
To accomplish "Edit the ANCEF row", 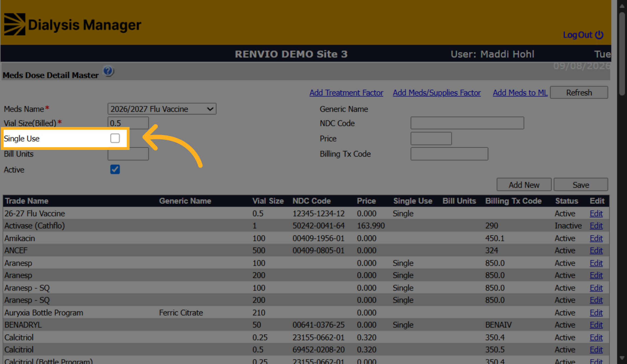I will point(596,250).
